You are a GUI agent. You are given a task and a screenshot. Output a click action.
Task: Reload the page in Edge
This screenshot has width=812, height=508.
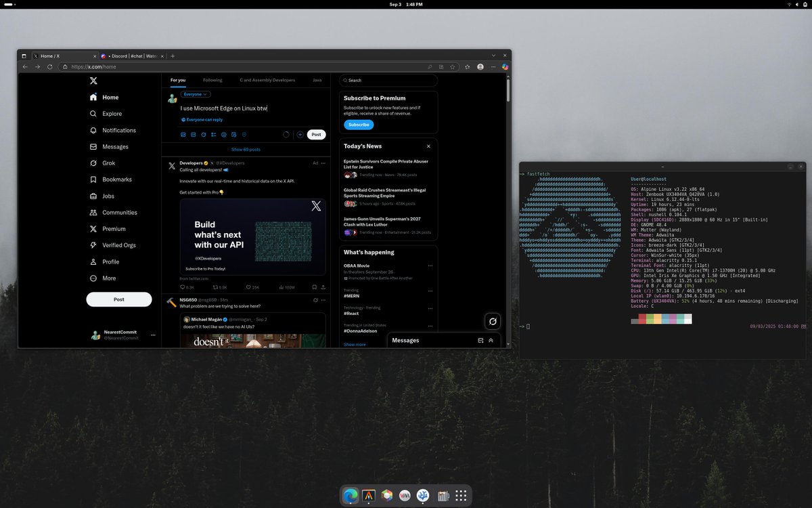tap(49, 67)
